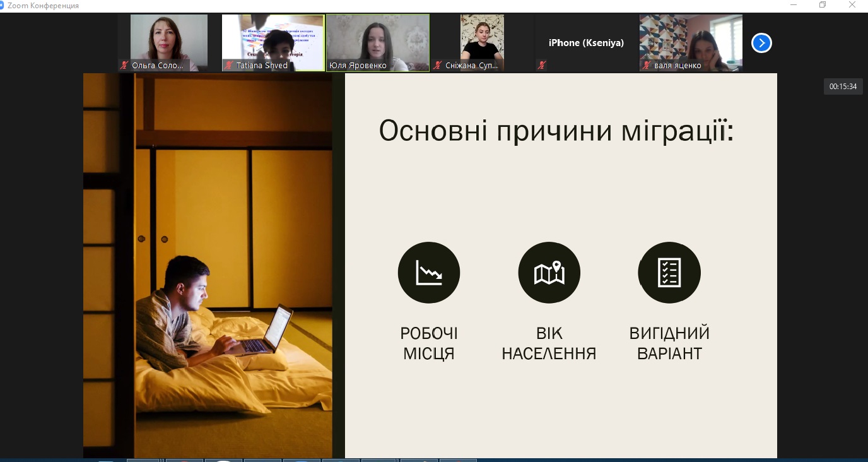Image resolution: width=868 pixels, height=462 pixels.
Task: Select валя яценко video thumbnail
Action: [691, 43]
